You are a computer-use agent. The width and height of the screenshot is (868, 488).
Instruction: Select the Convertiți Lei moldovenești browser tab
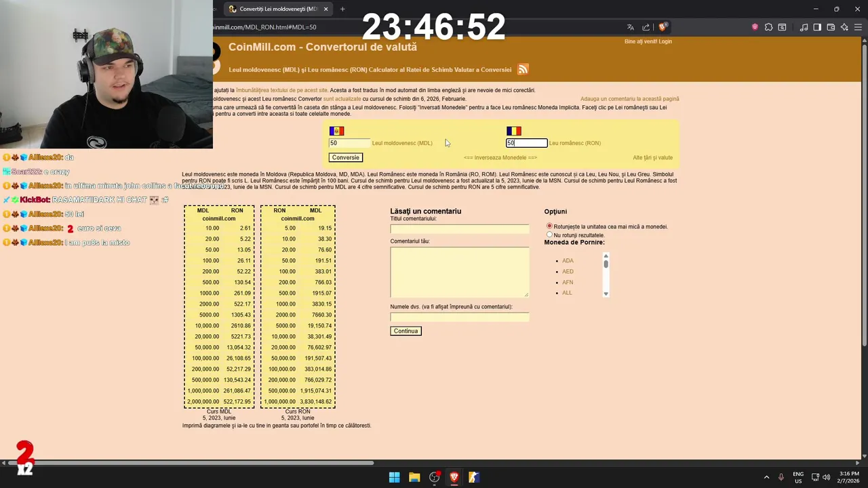tap(278, 9)
